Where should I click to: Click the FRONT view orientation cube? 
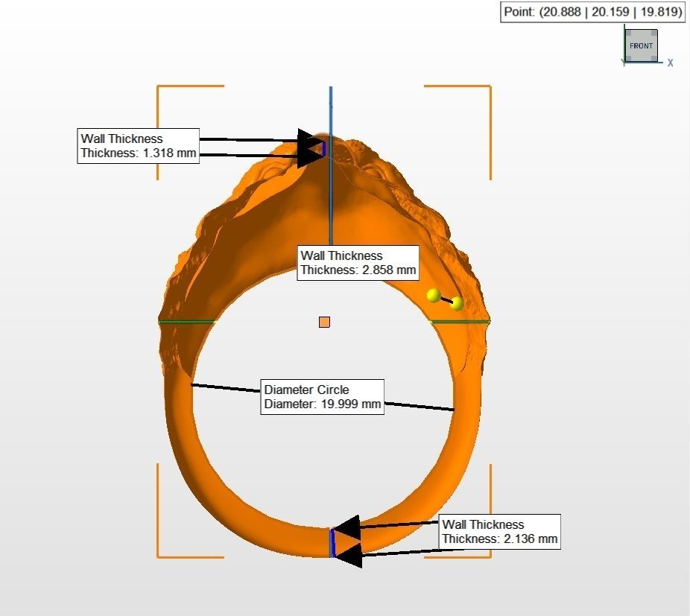click(x=641, y=45)
